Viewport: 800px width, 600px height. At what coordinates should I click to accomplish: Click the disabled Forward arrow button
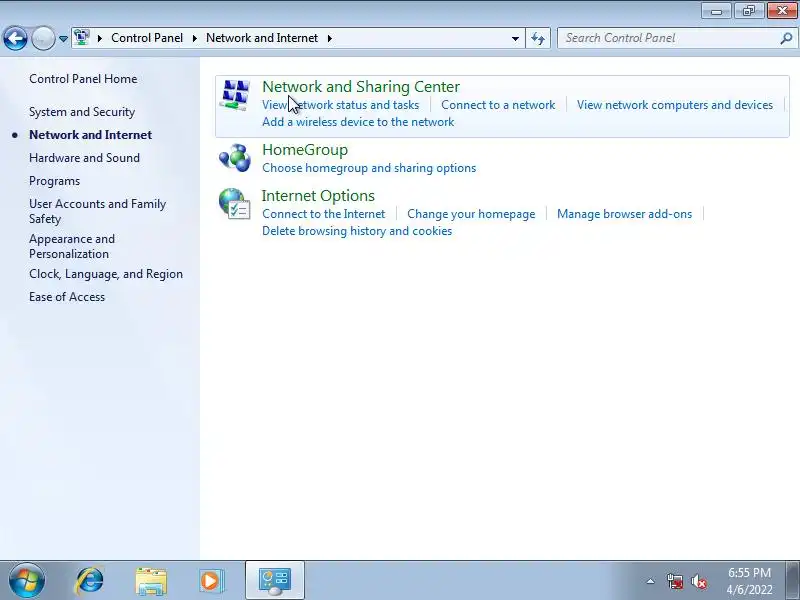tap(43, 38)
